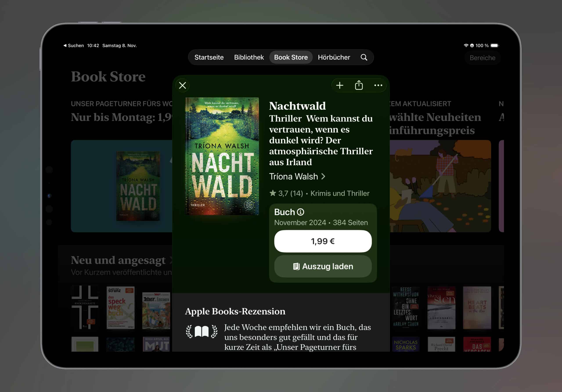
Task: Buy the book for 1,99 €
Action: (323, 241)
